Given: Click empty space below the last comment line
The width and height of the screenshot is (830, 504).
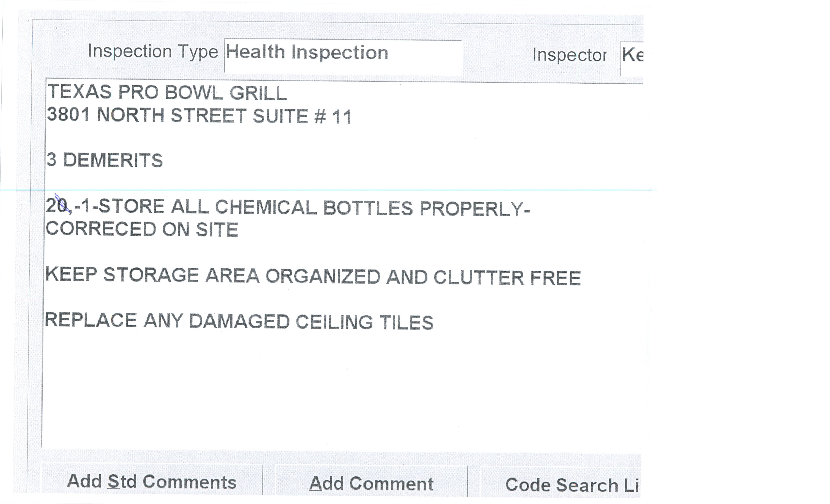Looking at the screenshot, I should [x=303, y=387].
